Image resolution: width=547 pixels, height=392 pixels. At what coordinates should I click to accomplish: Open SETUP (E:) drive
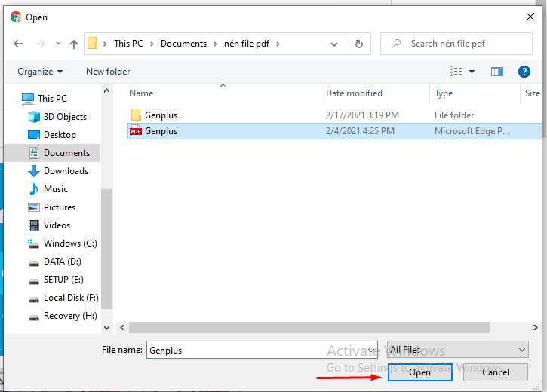tap(63, 280)
